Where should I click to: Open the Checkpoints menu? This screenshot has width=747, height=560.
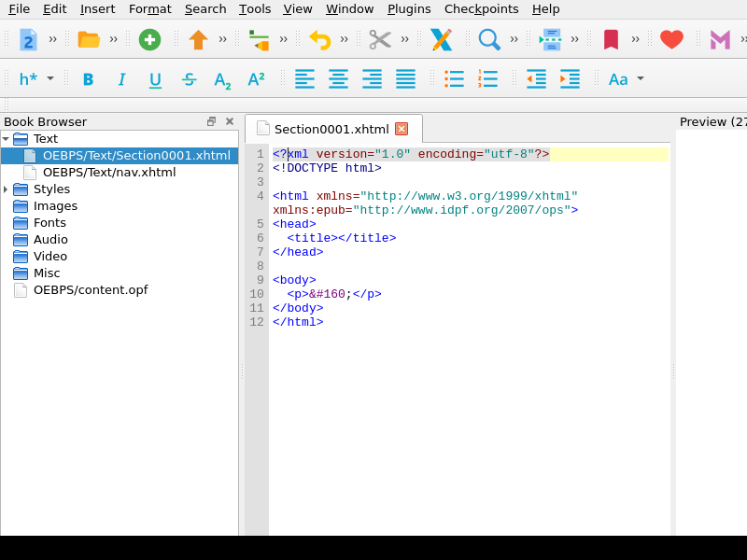click(x=482, y=9)
